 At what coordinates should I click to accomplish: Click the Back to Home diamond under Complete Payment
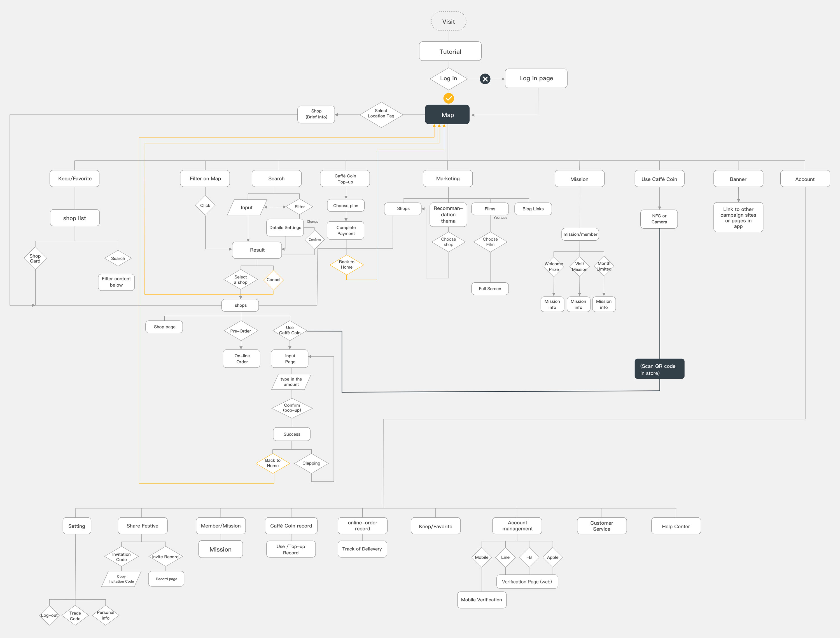[x=346, y=265]
